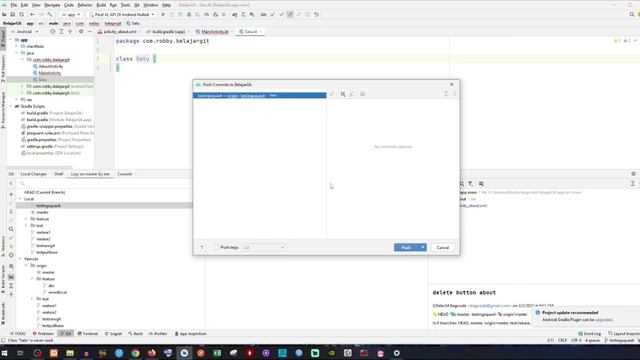Screen dimensions: 640x360
Task: Click the Debug bug icon in toolbar
Action: (x=189, y=15)
